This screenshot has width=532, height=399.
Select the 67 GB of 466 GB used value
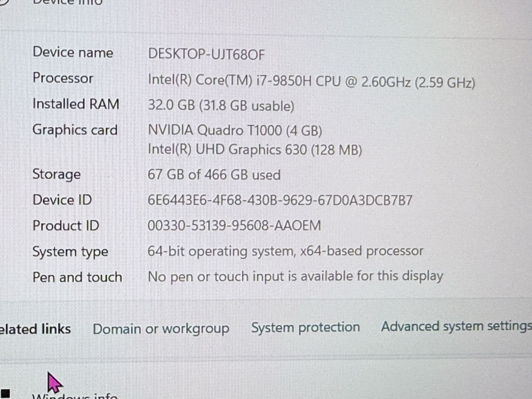(x=214, y=175)
